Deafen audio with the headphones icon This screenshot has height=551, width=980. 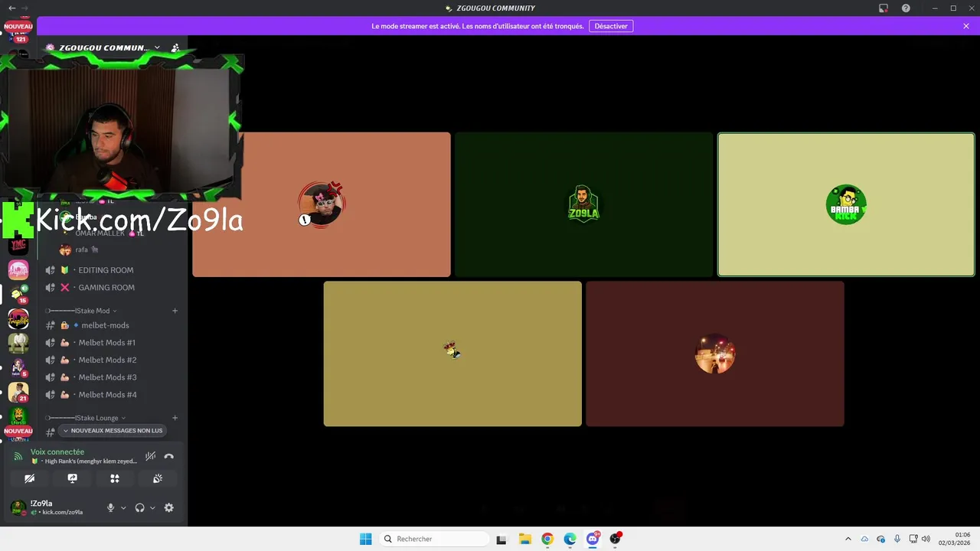[x=139, y=507]
